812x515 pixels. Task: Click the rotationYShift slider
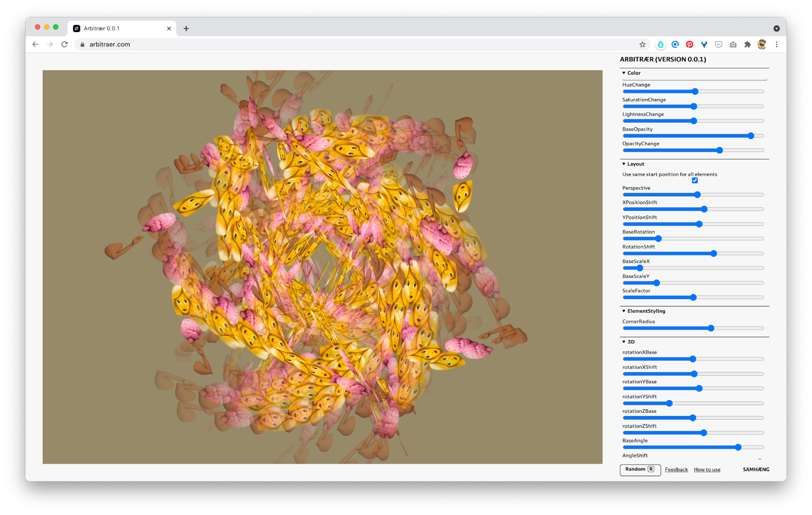click(x=693, y=403)
